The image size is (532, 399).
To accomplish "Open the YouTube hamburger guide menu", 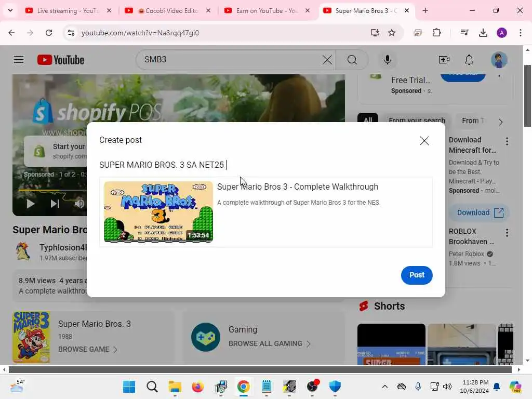I will 19,60.
